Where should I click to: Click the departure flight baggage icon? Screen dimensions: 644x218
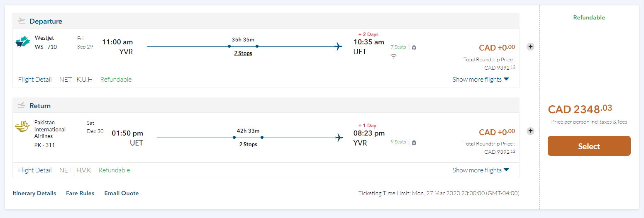[414, 47]
